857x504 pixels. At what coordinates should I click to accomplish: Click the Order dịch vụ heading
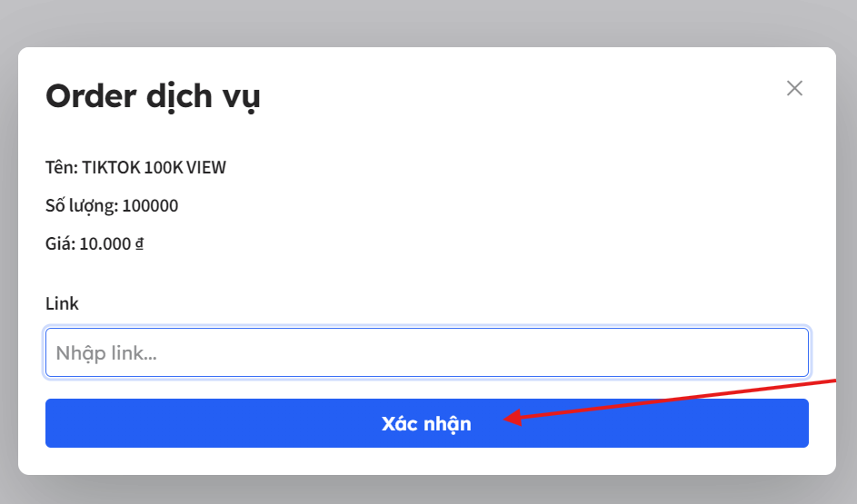153,96
